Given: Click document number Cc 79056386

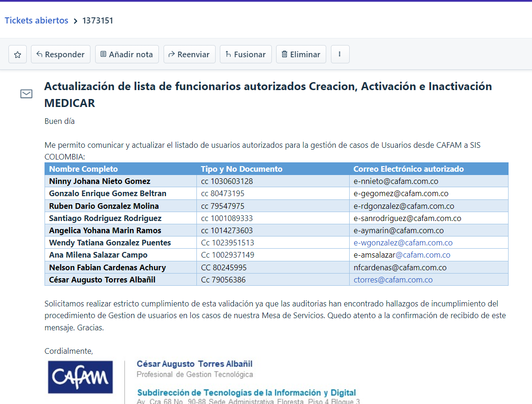Looking at the screenshot, I should tap(223, 280).
